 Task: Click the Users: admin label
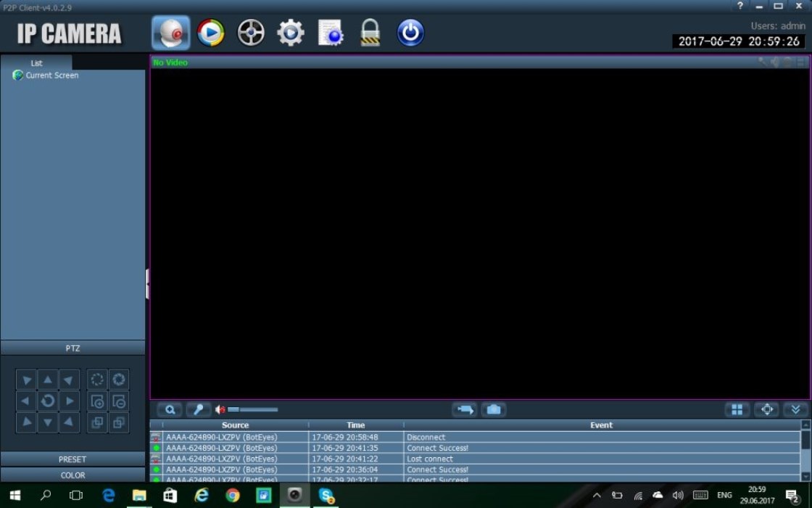[x=778, y=25]
